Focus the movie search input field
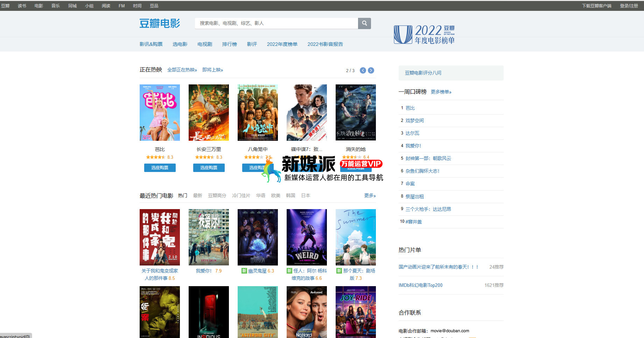Screen dimensions: 644x338 (x=276, y=23)
